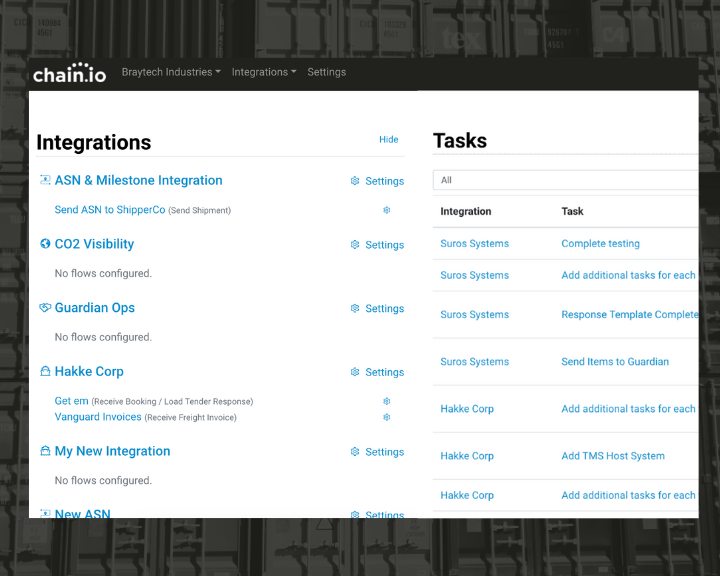
Task: Open the Integrations dropdown in navbar
Action: (264, 72)
